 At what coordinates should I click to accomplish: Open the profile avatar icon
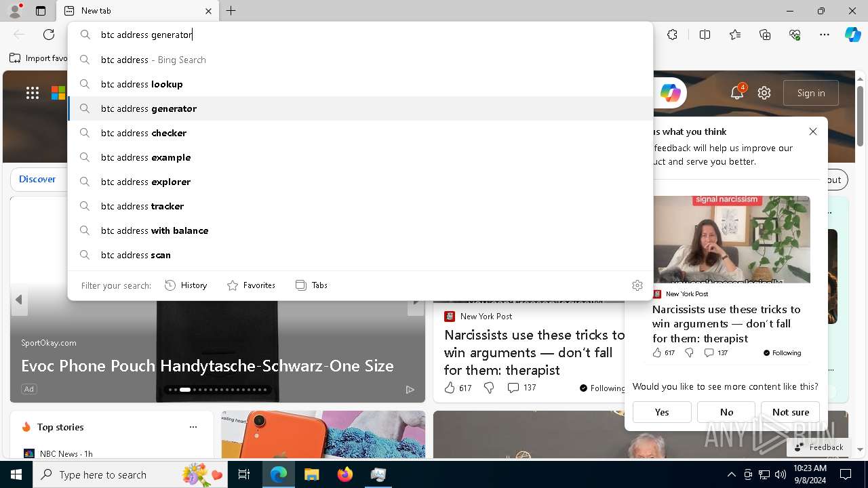(x=15, y=11)
